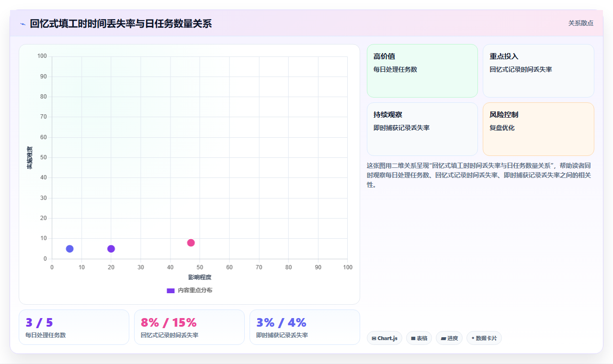Click the 数据卡片 tag chip
Screen dimensions: 613x364
click(x=484, y=338)
